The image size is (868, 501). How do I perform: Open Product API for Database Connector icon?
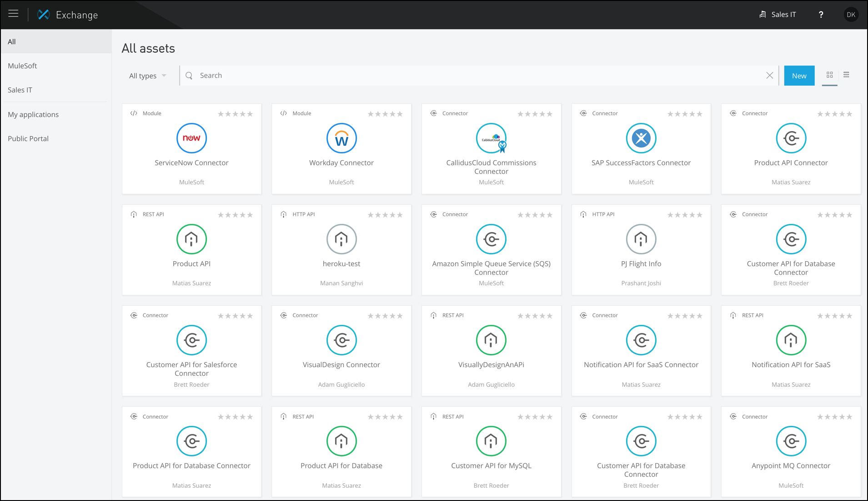coord(191,441)
